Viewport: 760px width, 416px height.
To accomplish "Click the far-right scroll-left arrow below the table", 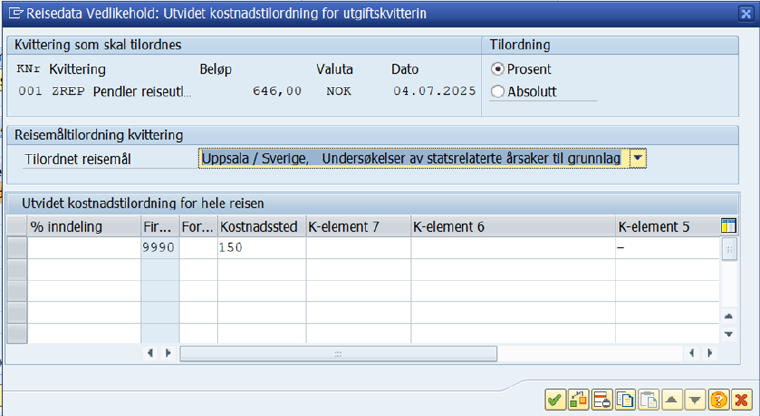I will pyautogui.click(x=692, y=353).
